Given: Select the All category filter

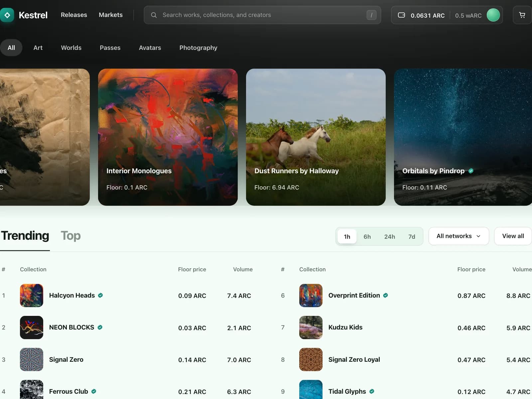Looking at the screenshot, I should (x=11, y=48).
